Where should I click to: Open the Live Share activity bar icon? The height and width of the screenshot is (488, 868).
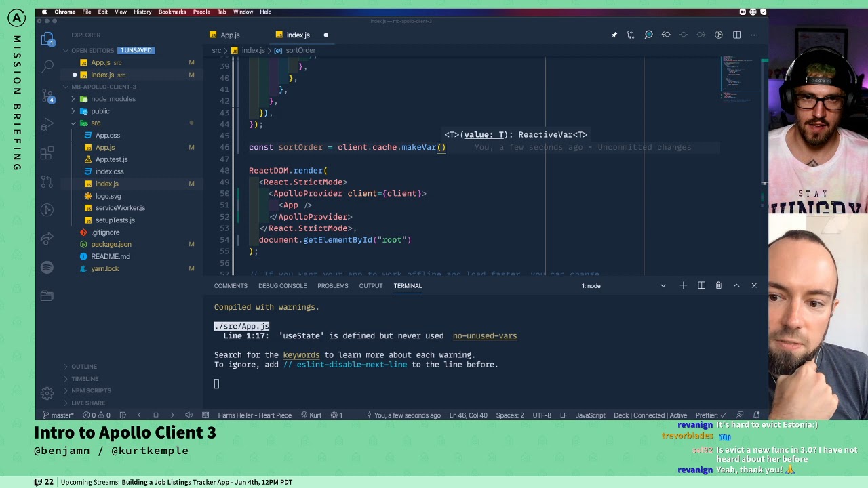[47, 239]
